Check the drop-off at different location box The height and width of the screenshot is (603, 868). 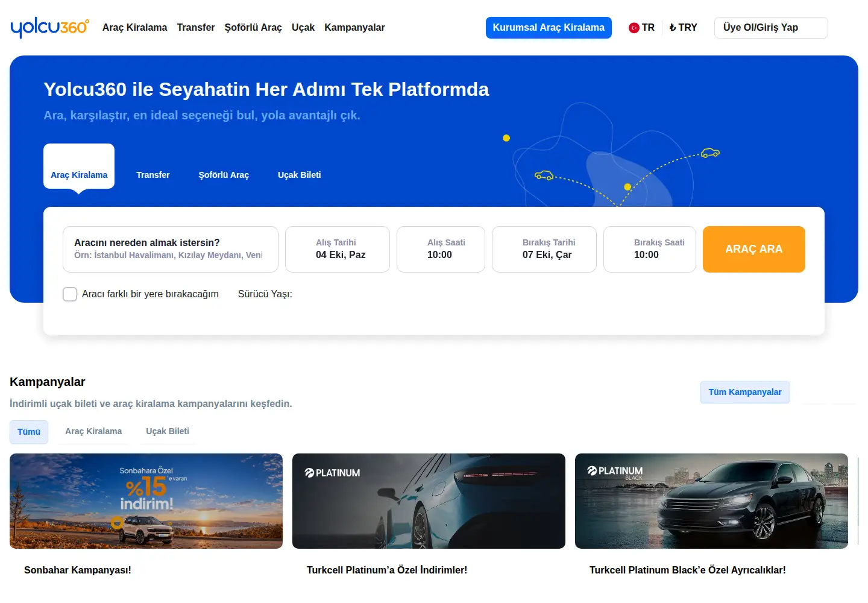[70, 294]
